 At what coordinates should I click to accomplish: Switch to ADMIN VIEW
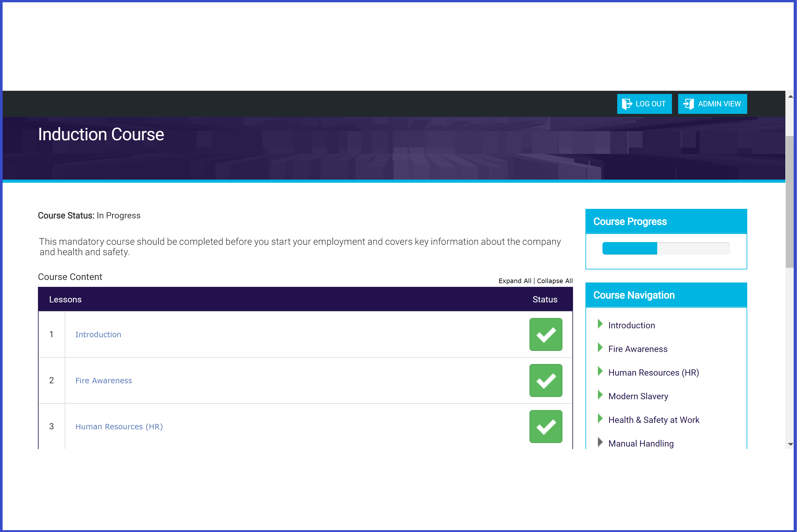[712, 104]
